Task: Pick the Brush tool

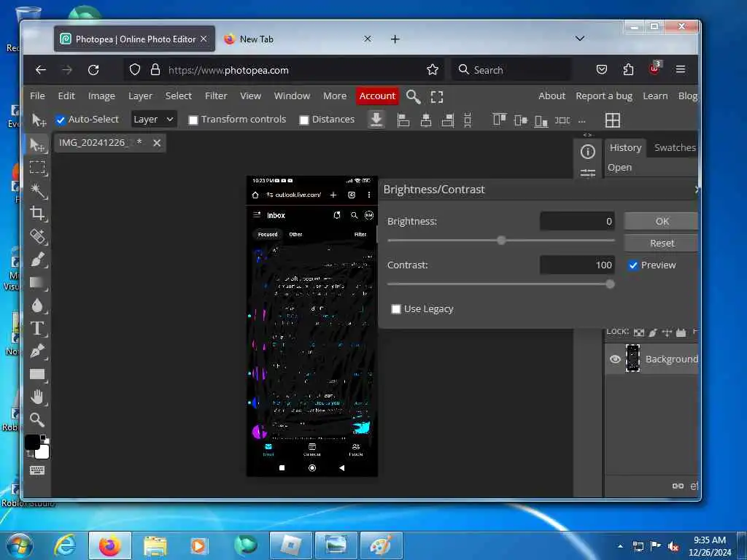Action: click(x=37, y=260)
